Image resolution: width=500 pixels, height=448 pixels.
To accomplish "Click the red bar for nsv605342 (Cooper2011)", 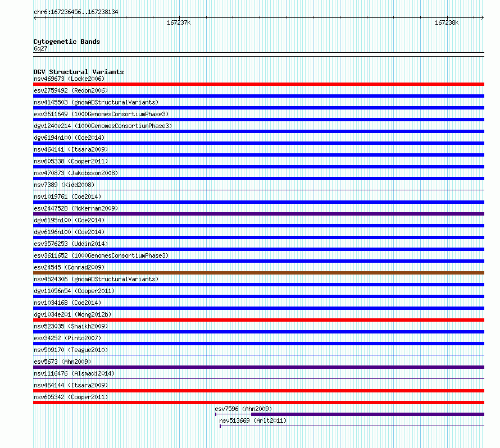I will (258, 403).
